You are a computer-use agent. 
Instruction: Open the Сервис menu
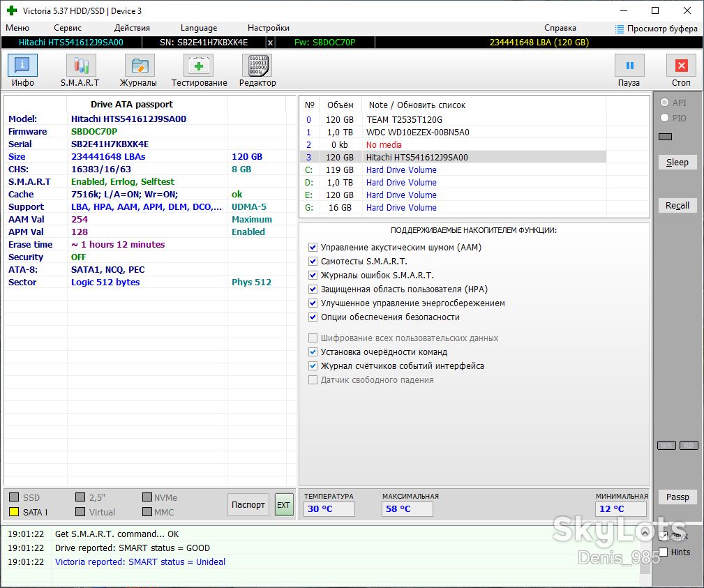68,28
